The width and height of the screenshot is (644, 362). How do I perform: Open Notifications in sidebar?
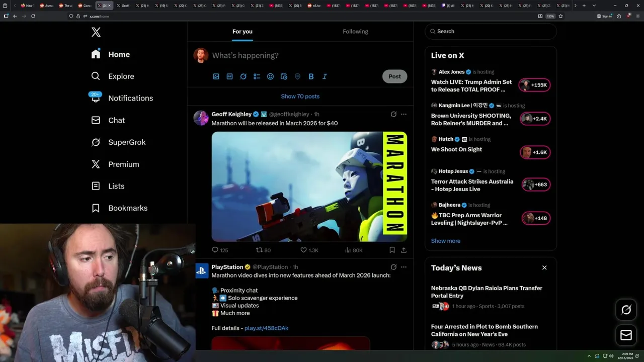click(121, 98)
